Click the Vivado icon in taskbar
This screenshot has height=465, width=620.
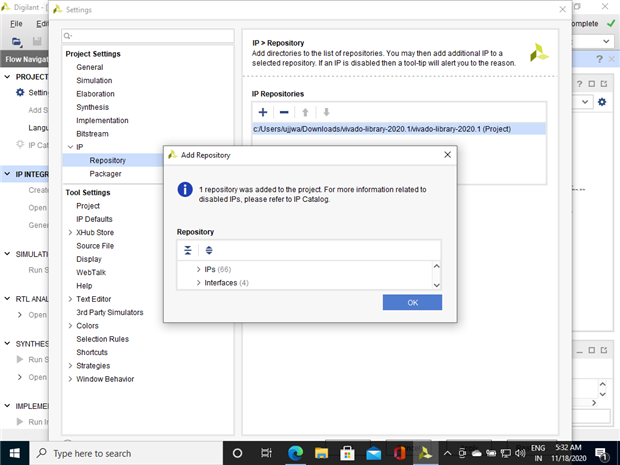(425, 453)
